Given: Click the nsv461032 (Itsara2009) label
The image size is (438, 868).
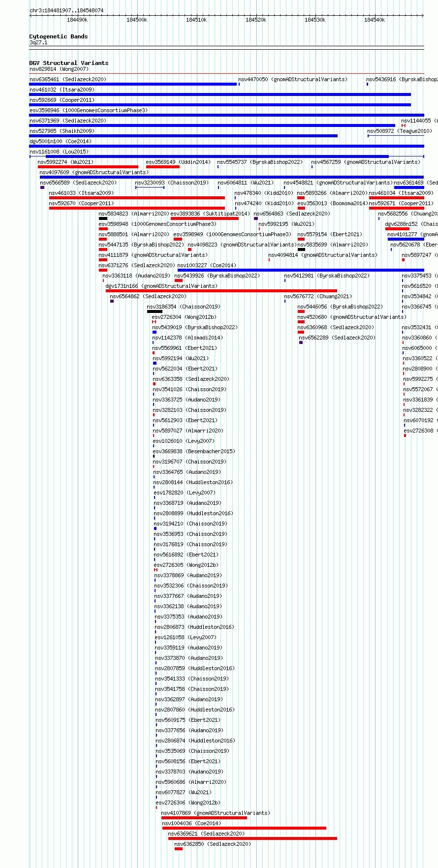Looking at the screenshot, I should point(62,90).
